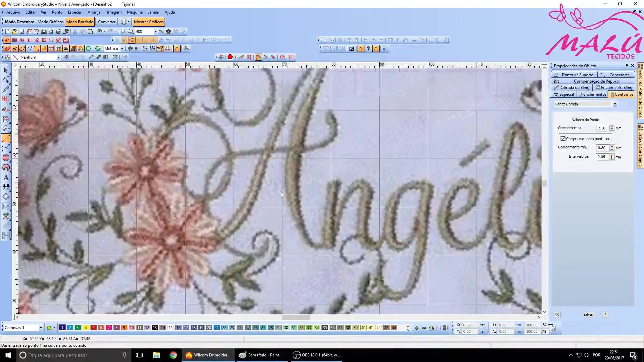The image size is (644, 362).
Task: Click the zoom magnifier icon
Action: [x=123, y=31]
